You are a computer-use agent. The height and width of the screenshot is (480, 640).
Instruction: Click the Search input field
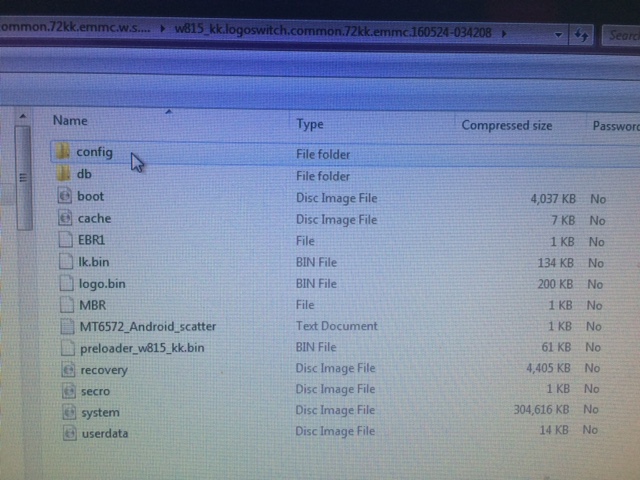tap(621, 36)
